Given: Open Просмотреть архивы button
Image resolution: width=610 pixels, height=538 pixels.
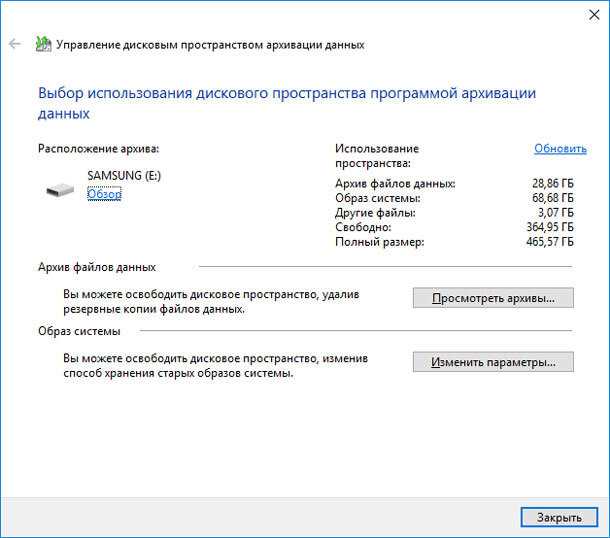Looking at the screenshot, I should tap(493, 298).
